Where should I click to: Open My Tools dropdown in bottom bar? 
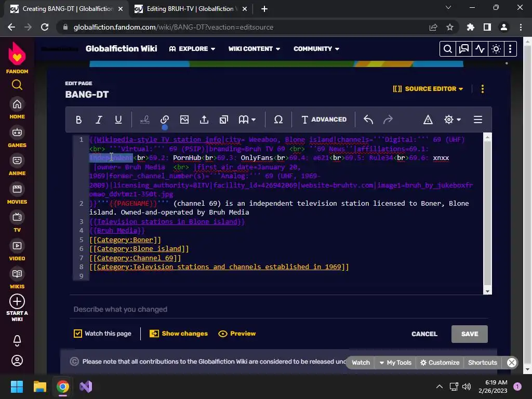(x=395, y=363)
